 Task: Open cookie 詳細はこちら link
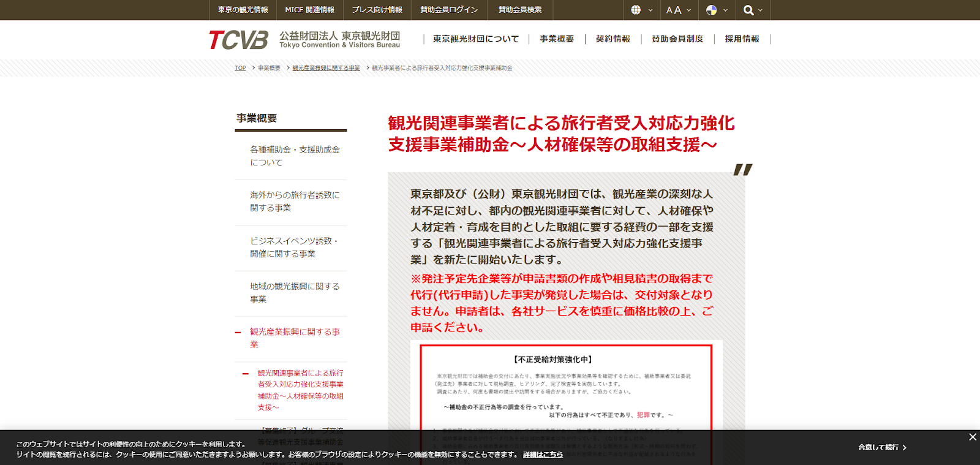(543, 455)
